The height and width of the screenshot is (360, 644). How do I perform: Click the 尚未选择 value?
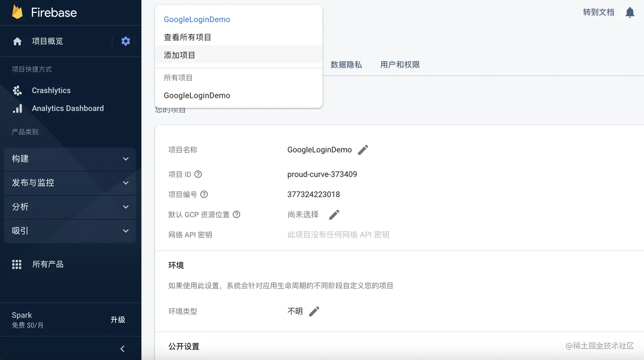tap(303, 215)
